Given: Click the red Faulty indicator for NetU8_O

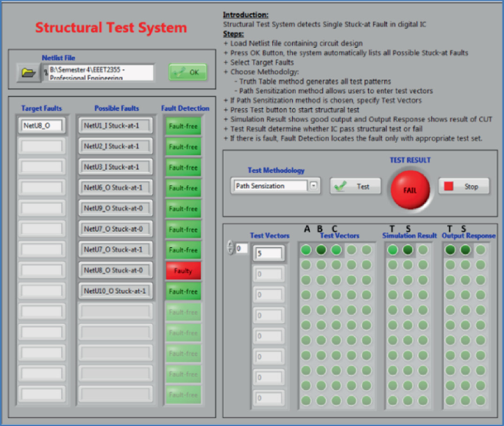Looking at the screenshot, I should pos(182,271).
